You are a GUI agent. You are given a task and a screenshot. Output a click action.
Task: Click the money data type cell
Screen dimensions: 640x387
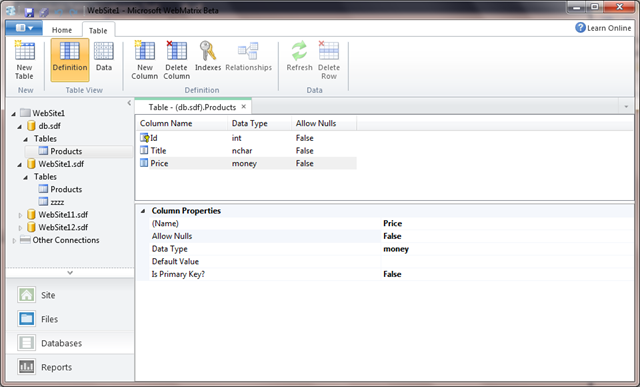coord(244,163)
